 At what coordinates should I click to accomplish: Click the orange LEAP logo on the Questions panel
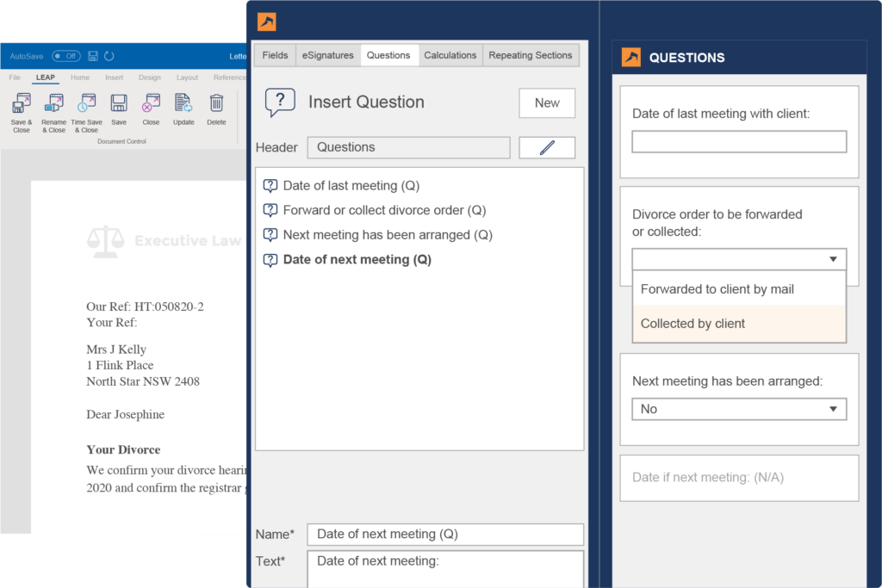pyautogui.click(x=630, y=57)
